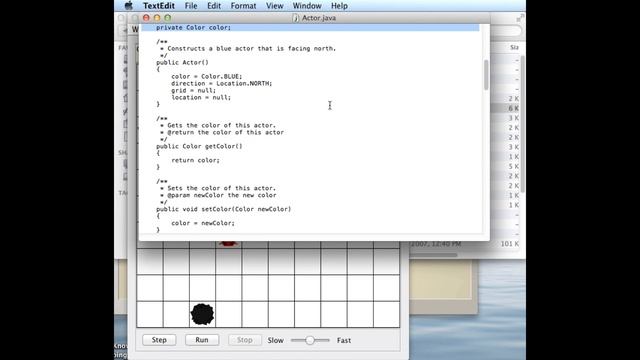This screenshot has width=640, height=360.
Task: Click 'color = newColor;' line
Action: [203, 223]
